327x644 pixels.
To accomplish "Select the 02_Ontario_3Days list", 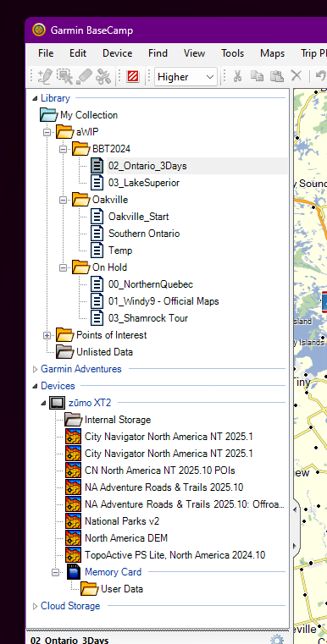I will coord(147,166).
